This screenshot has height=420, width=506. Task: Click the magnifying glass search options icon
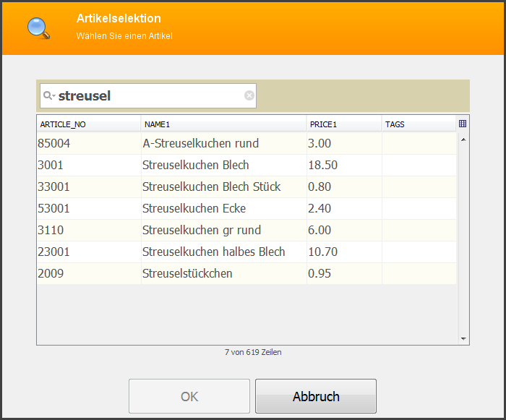coord(49,95)
